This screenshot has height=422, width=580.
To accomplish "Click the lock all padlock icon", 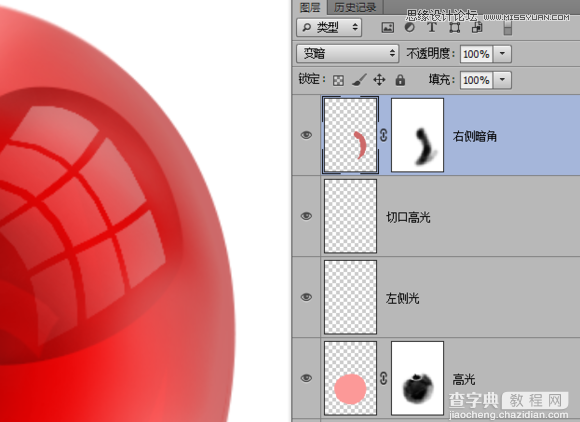I will 400,80.
